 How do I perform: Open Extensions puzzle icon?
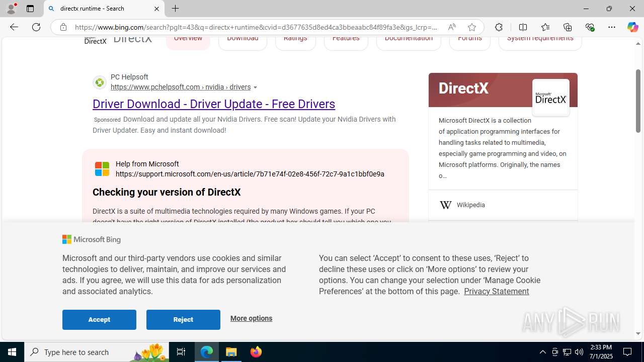(x=499, y=27)
